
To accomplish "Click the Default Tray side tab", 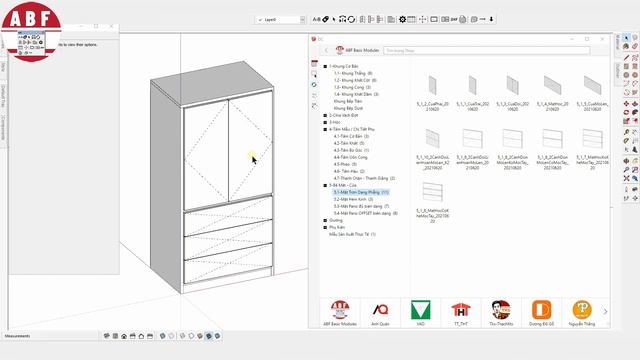I will (x=3, y=96).
